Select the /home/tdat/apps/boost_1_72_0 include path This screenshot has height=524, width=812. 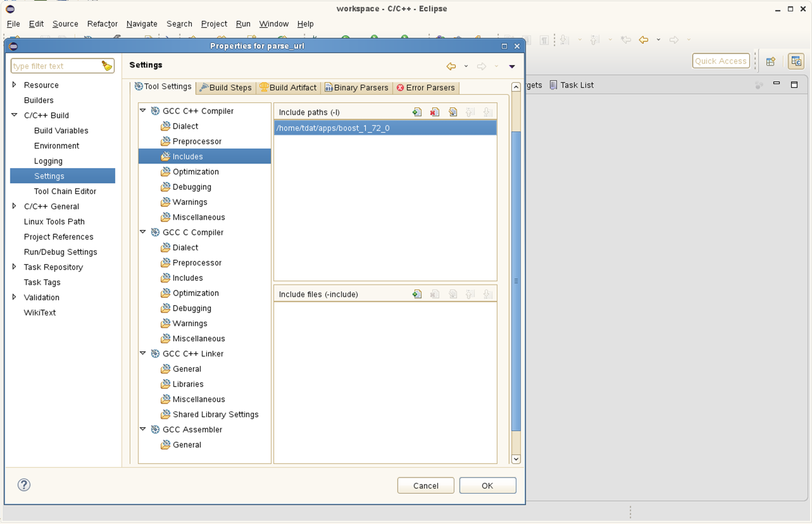pos(385,128)
